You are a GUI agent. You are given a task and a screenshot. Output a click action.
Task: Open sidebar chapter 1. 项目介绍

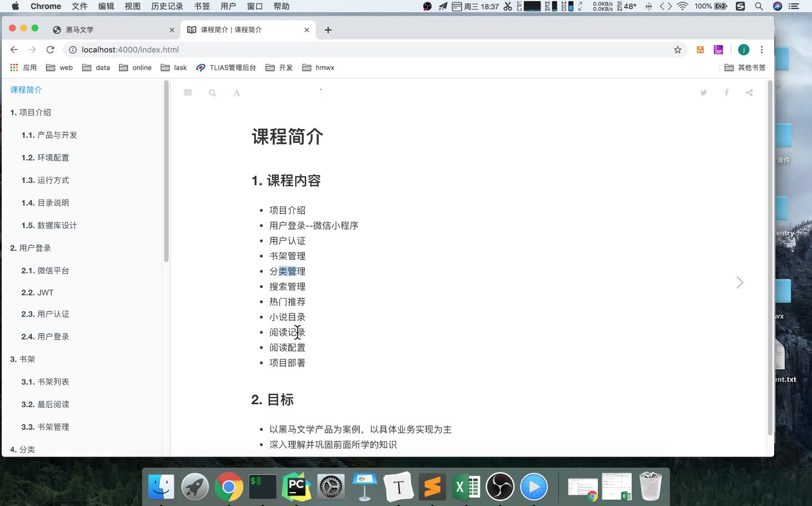point(31,112)
